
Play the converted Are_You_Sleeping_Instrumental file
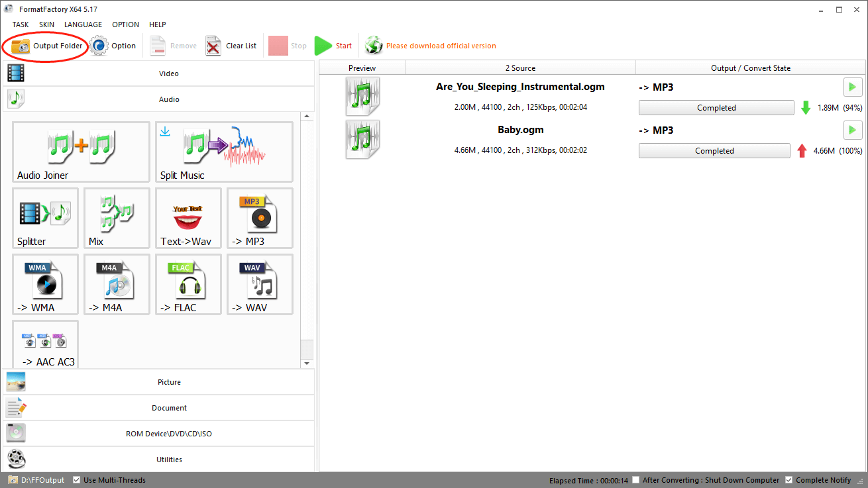853,87
